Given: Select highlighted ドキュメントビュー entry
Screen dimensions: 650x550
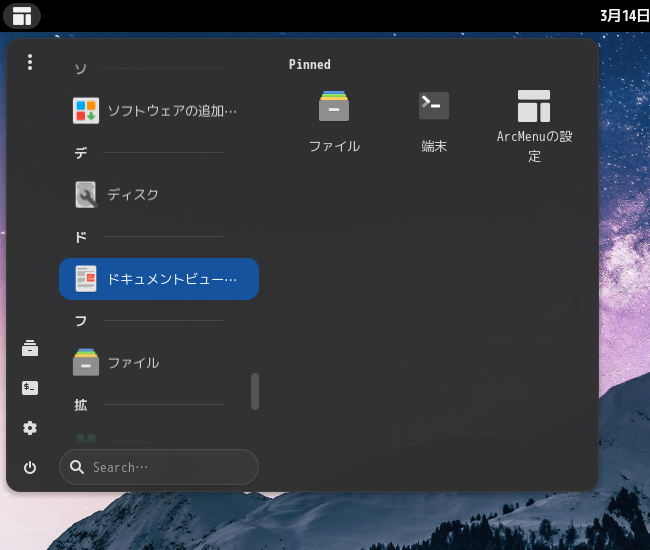Looking at the screenshot, I should pos(159,279).
